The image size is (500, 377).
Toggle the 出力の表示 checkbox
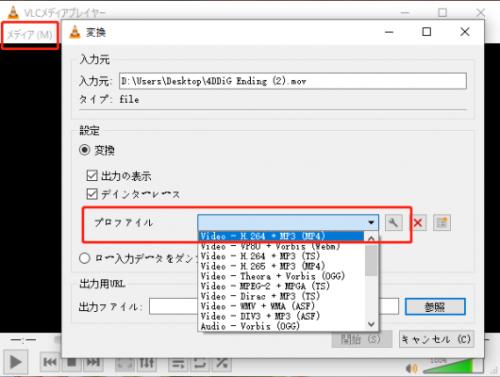pos(92,175)
